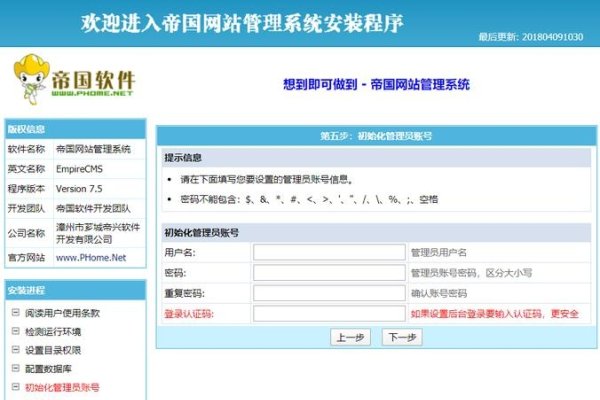
Task: Click the 漳州市芗城帝兴软件开发有限公司 company name
Action: pyautogui.click(x=98, y=233)
